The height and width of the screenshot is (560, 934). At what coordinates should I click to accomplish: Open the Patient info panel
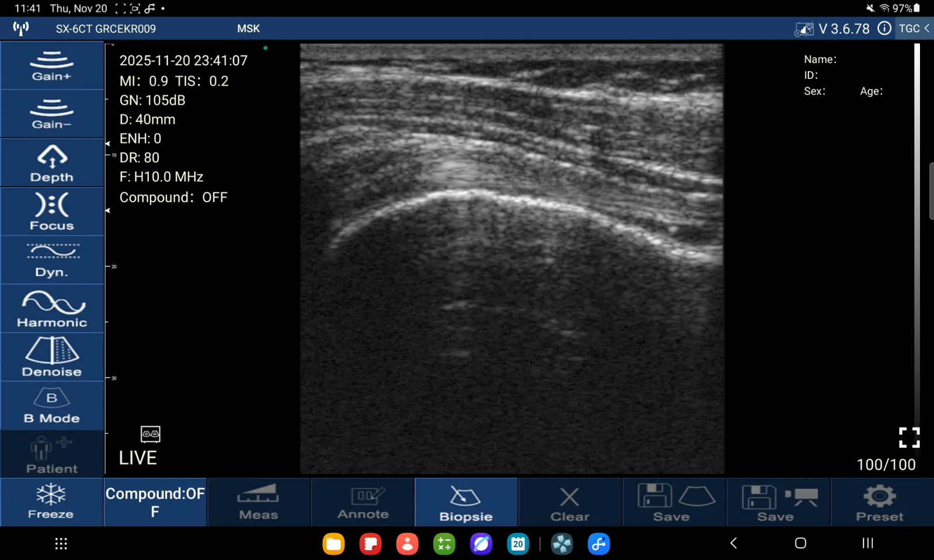pyautogui.click(x=52, y=454)
